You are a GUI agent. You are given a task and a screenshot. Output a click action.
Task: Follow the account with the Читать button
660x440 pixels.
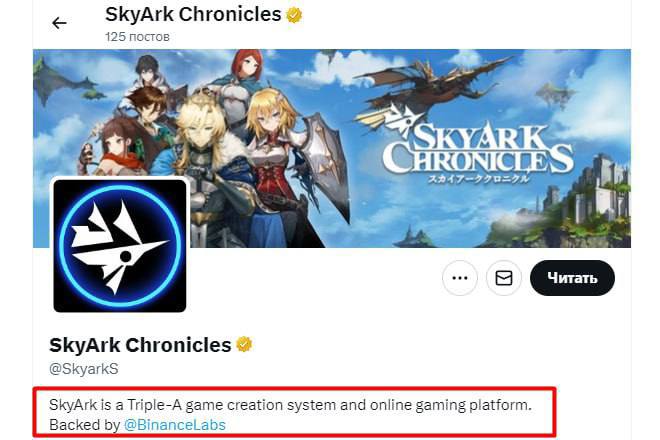[572, 278]
